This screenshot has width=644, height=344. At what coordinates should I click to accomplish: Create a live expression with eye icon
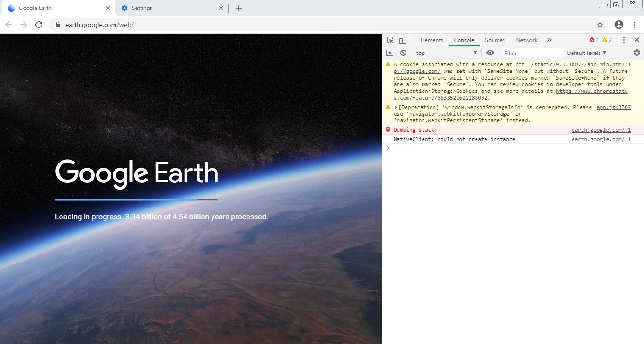point(490,53)
